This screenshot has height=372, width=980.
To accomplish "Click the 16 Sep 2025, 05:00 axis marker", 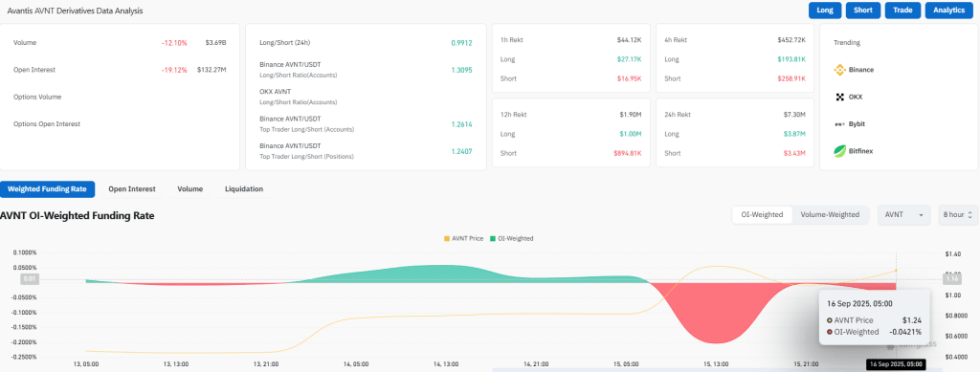I will click(x=896, y=364).
